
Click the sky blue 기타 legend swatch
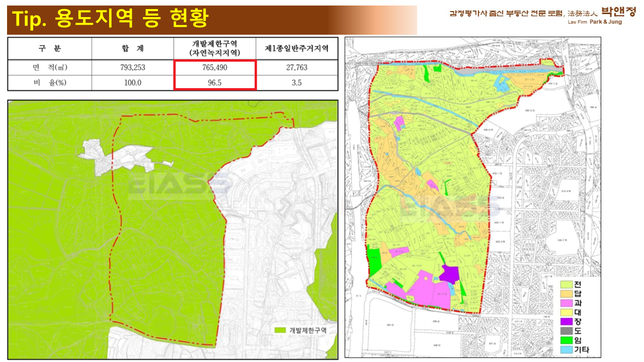pyautogui.click(x=568, y=350)
